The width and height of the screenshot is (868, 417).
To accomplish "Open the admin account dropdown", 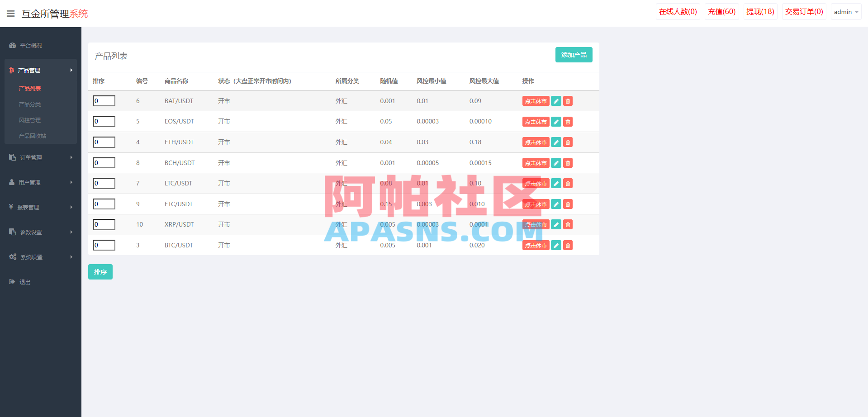I will (845, 12).
